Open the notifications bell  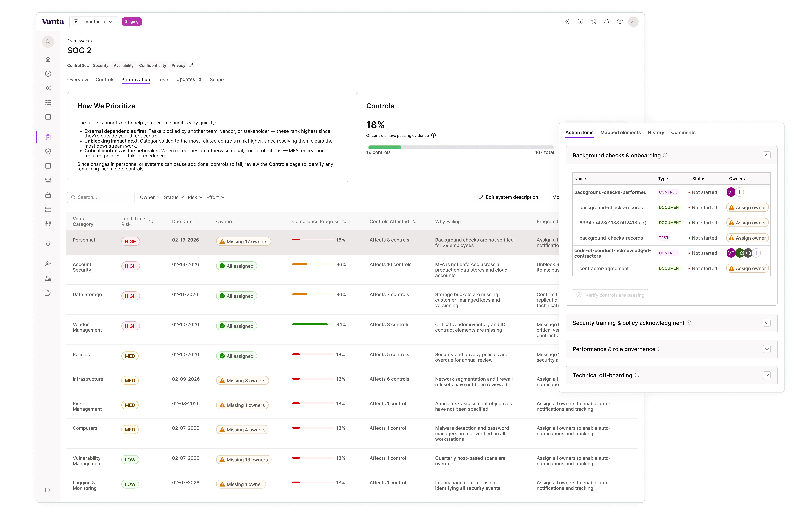[607, 22]
